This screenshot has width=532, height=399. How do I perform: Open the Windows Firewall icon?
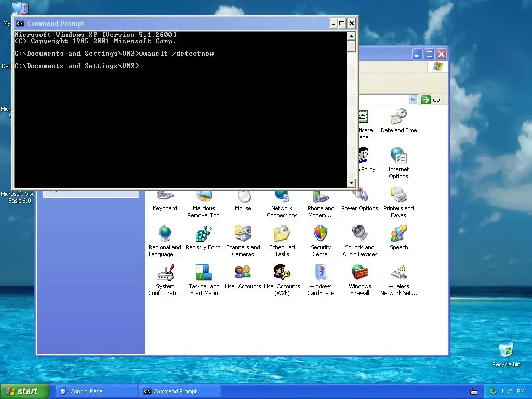(360, 280)
